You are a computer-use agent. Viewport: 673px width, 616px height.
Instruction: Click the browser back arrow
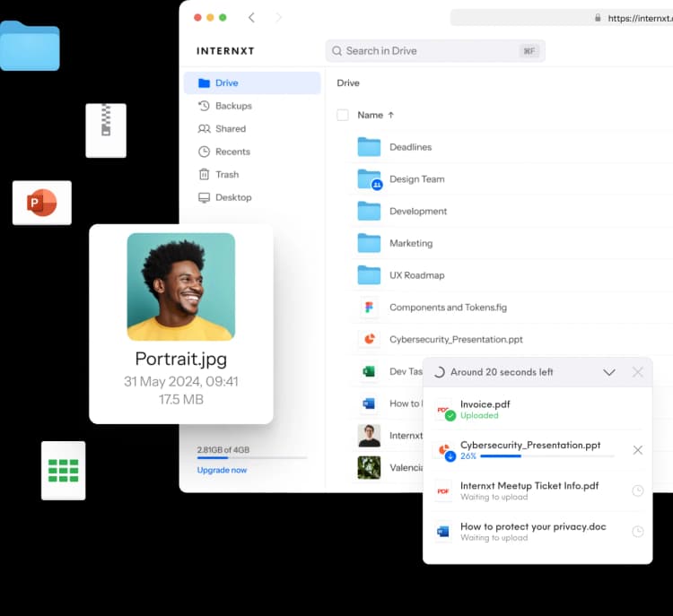(251, 18)
